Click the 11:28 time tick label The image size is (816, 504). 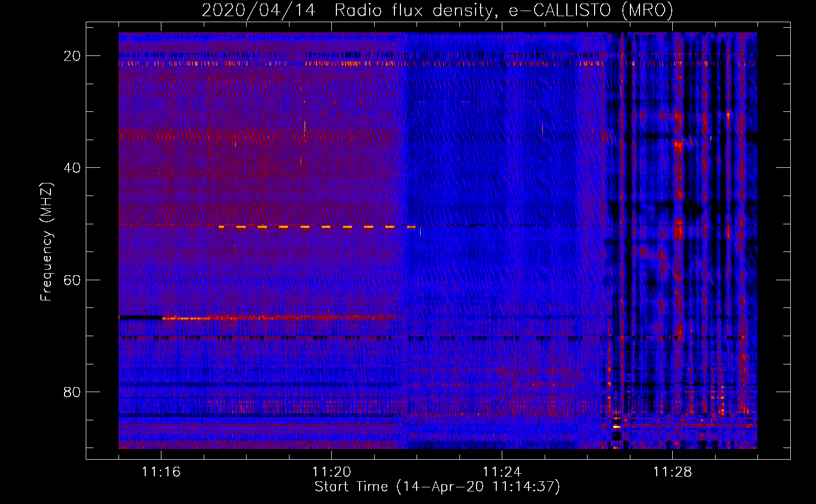point(672,472)
